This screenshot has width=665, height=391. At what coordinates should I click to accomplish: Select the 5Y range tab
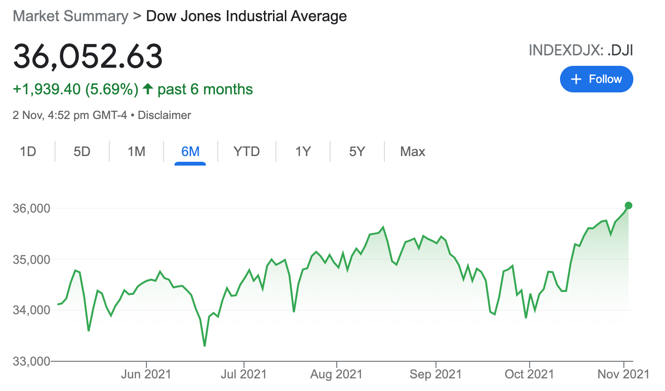357,151
